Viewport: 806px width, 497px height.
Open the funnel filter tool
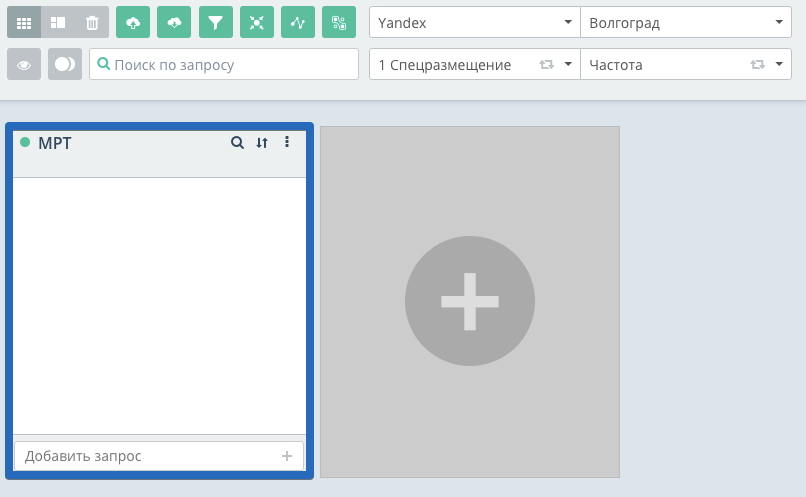click(x=215, y=22)
